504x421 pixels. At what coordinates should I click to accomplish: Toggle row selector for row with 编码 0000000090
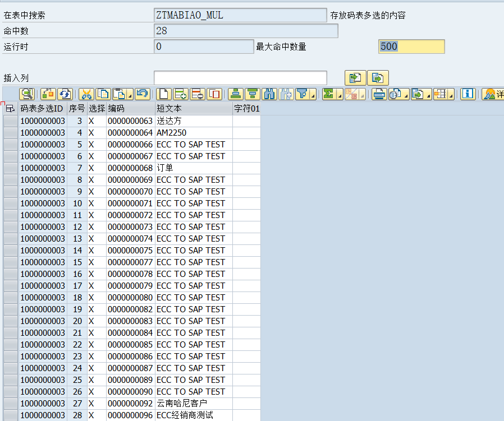point(11,392)
